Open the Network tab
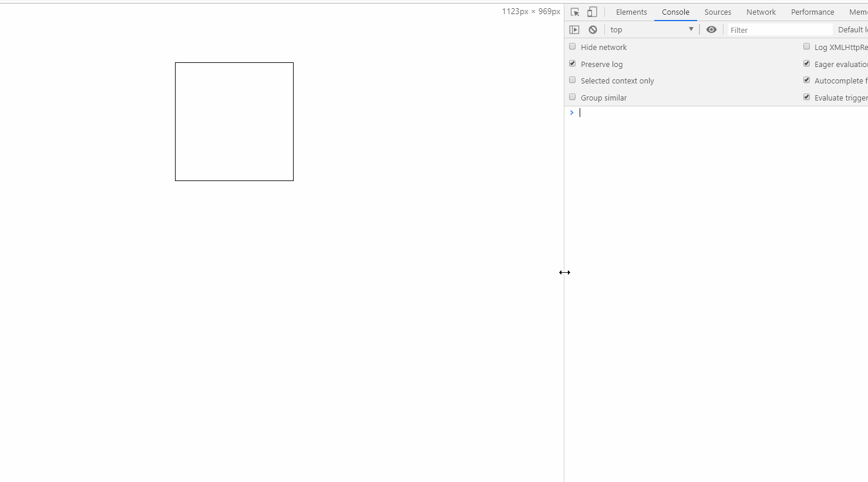The height and width of the screenshot is (482, 868). [x=761, y=12]
